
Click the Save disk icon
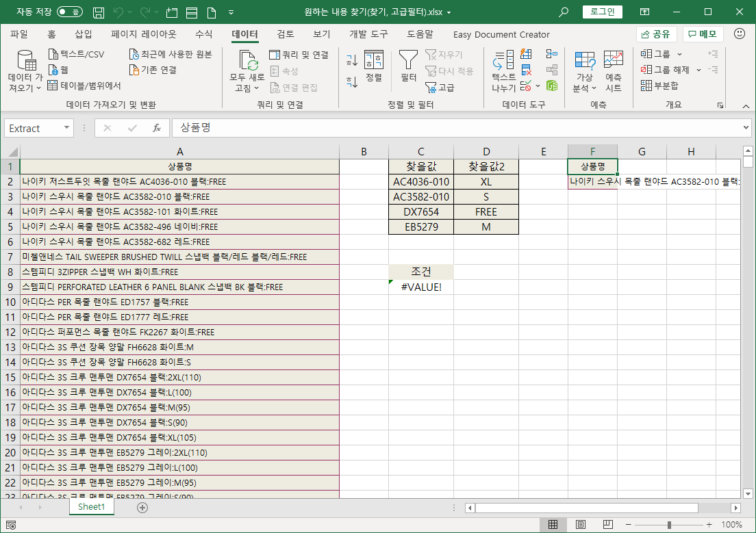[99, 12]
